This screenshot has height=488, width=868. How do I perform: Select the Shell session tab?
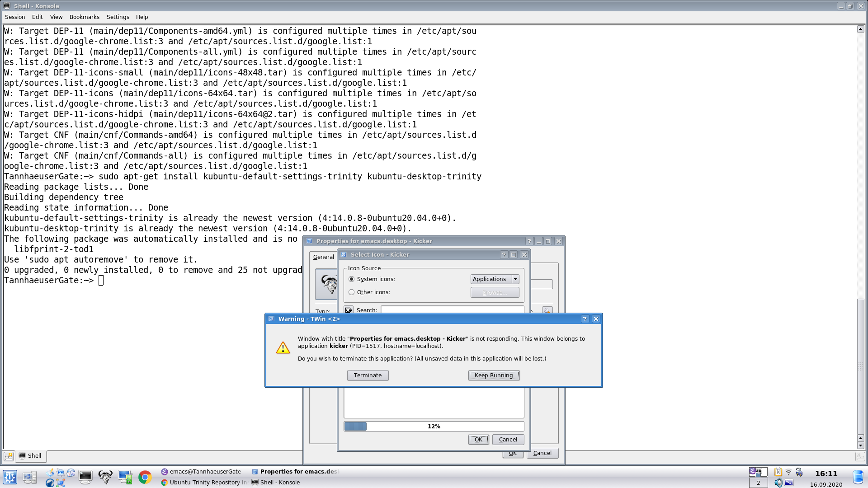point(31,456)
